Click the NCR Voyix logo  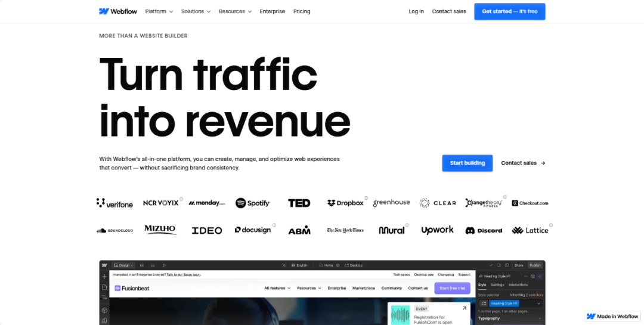click(x=160, y=203)
